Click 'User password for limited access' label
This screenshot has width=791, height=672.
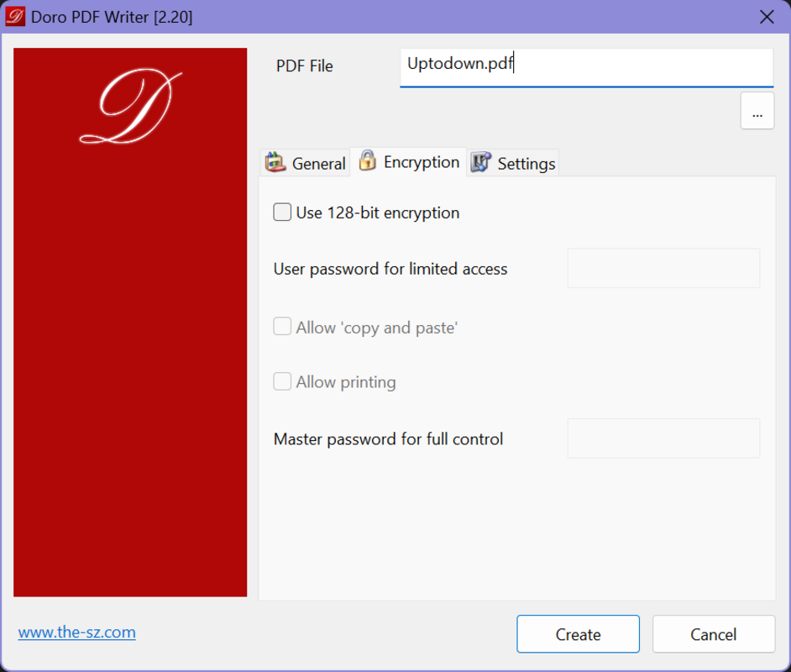tap(390, 269)
